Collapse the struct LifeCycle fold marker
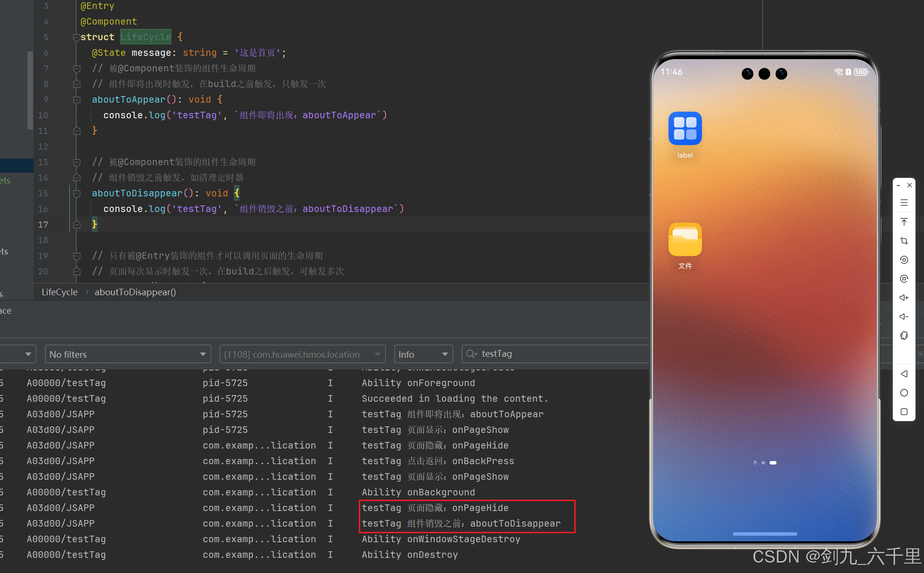 click(x=76, y=37)
